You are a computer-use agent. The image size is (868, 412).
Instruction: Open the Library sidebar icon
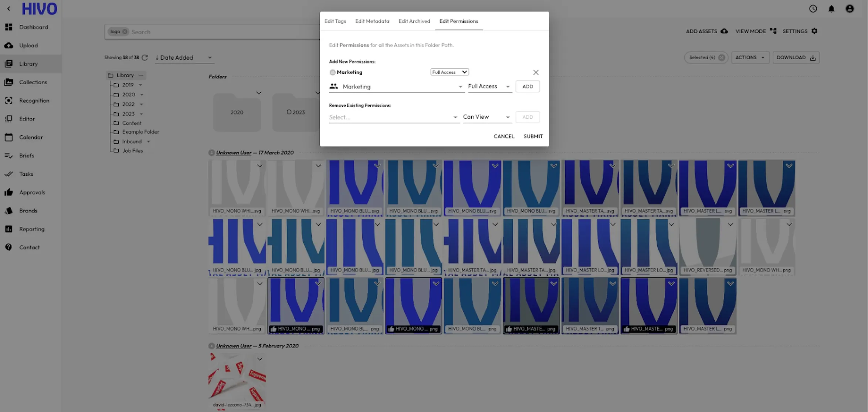click(x=9, y=64)
